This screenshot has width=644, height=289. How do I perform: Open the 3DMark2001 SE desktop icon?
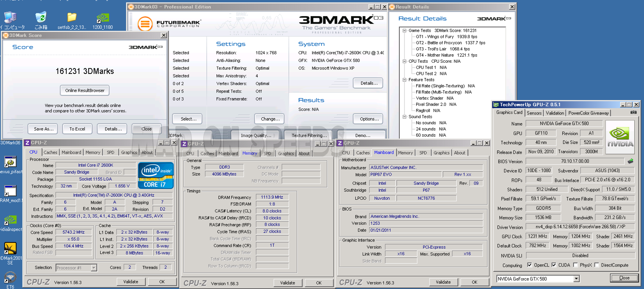[x=10, y=248]
